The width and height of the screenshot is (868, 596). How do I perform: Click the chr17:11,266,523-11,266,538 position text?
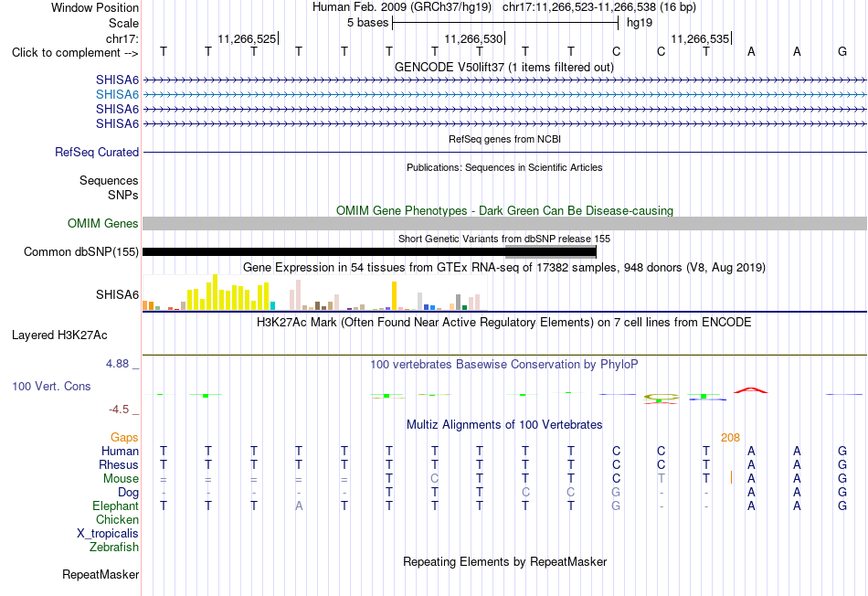tap(579, 7)
